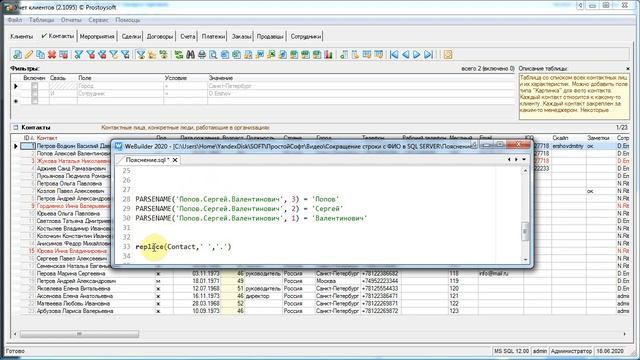640x360 pixels.
Task: Switch to the Платежи tab
Action: (213, 36)
